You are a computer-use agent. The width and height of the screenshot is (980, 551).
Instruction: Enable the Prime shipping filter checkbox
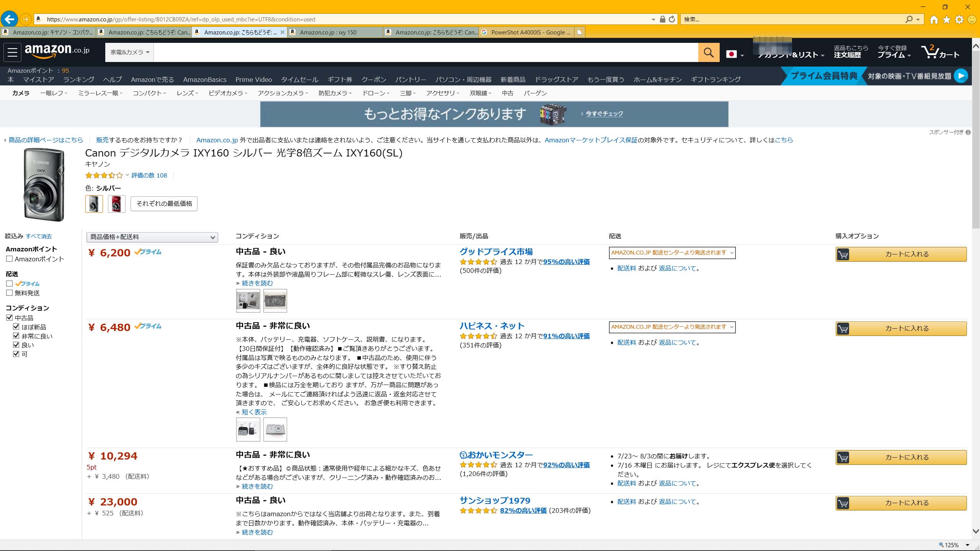10,284
